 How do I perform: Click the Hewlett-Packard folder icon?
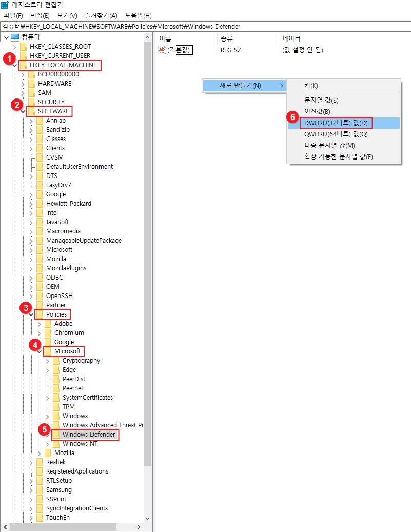pos(40,204)
